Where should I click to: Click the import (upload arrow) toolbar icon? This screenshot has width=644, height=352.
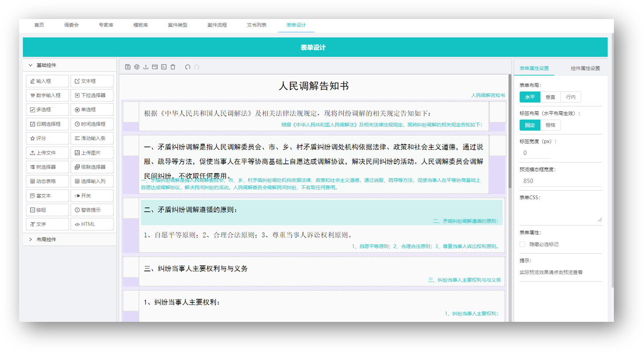coord(145,67)
